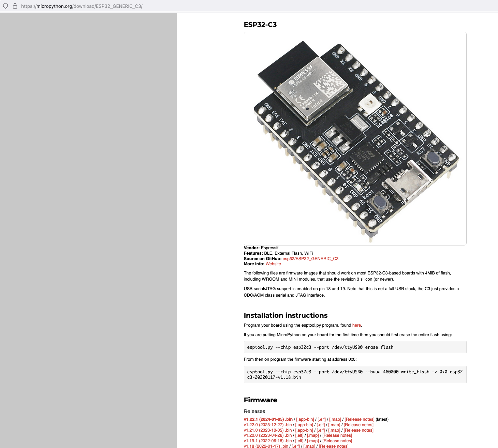Click the site security padlock icon
Screen dimensions: 498x448
click(x=15, y=6)
